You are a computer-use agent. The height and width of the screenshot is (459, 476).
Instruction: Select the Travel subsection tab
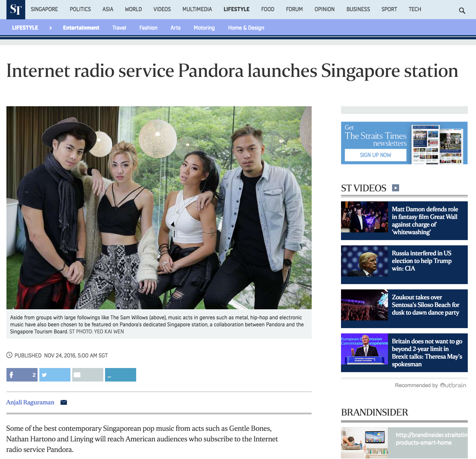(x=119, y=28)
